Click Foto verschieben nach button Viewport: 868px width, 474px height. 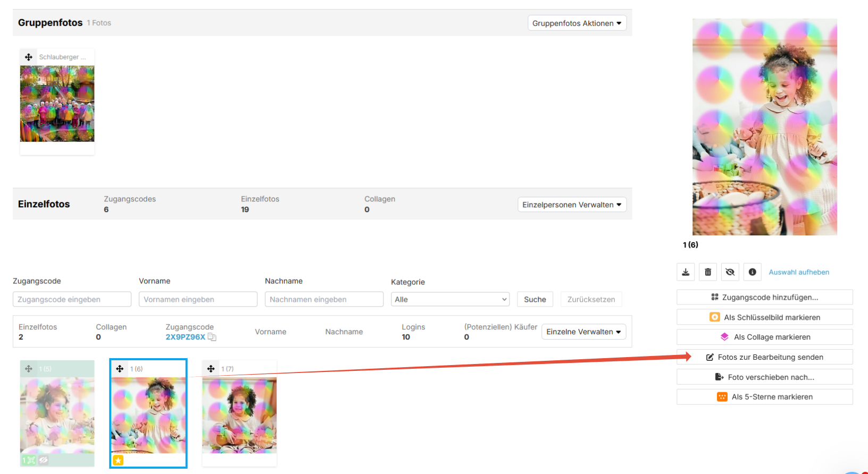[x=765, y=377]
